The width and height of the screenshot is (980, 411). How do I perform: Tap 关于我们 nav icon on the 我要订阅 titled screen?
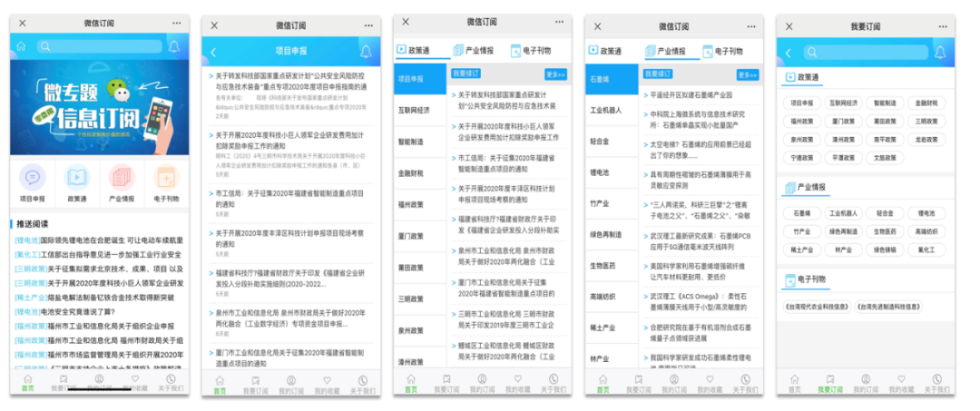(x=936, y=379)
